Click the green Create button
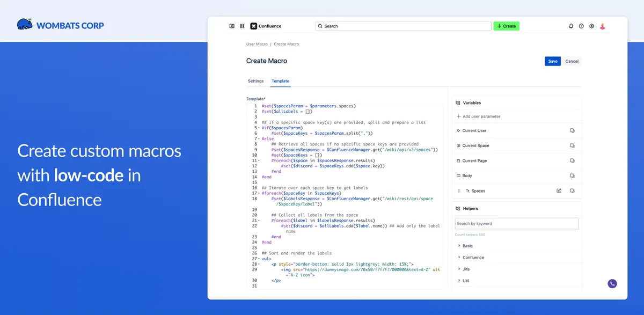The width and height of the screenshot is (644, 315). 506,26
